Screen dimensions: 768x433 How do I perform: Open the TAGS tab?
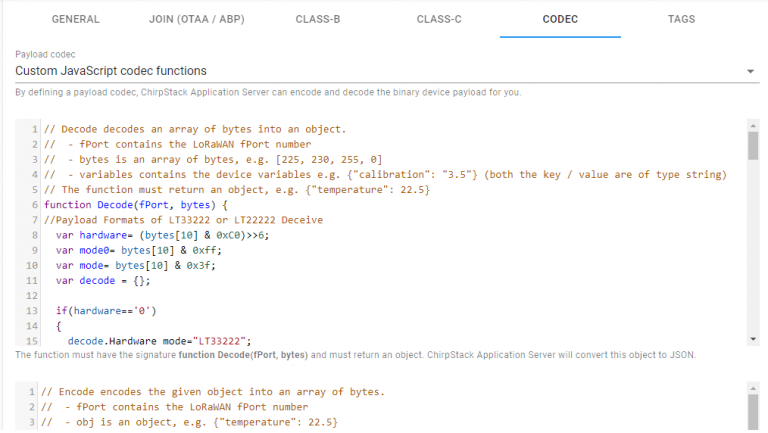(681, 19)
